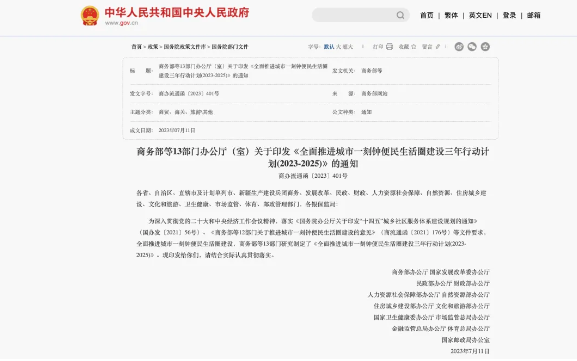This screenshot has height=361, width=577.
Task: Set font size to 大 large
Action: tap(339, 47)
